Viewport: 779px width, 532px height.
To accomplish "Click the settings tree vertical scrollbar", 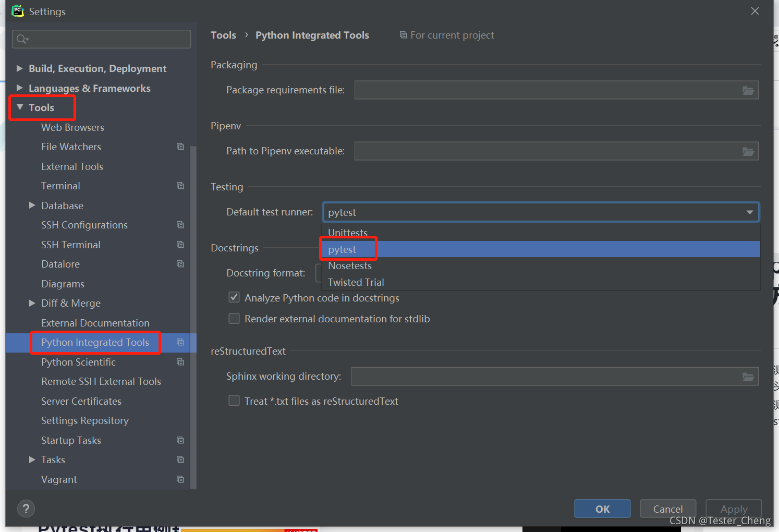I will [x=193, y=317].
